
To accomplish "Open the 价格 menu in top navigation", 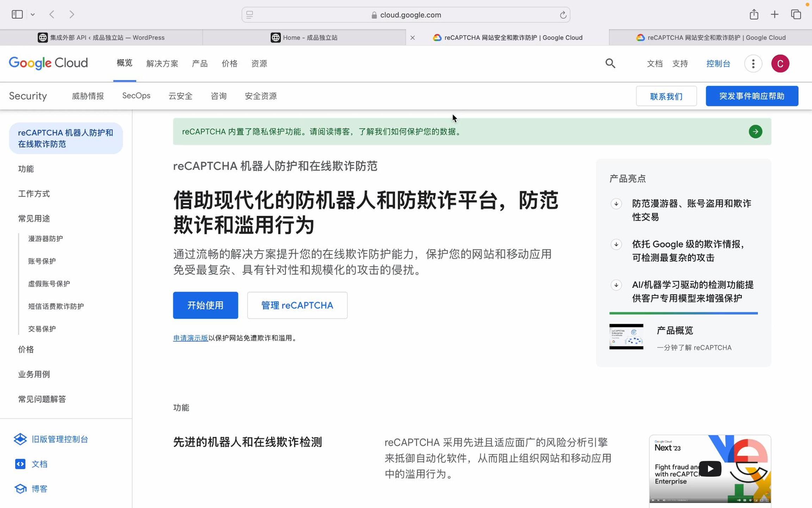I will [229, 64].
